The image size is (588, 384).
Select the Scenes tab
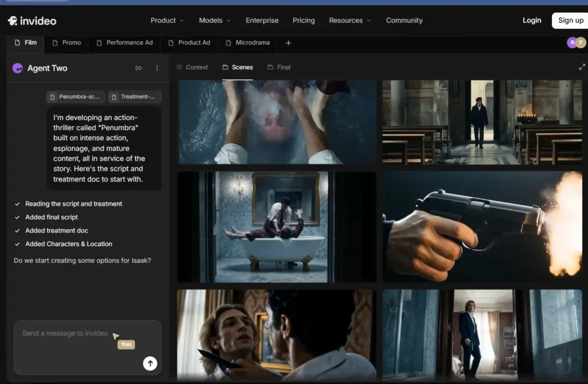(x=238, y=67)
